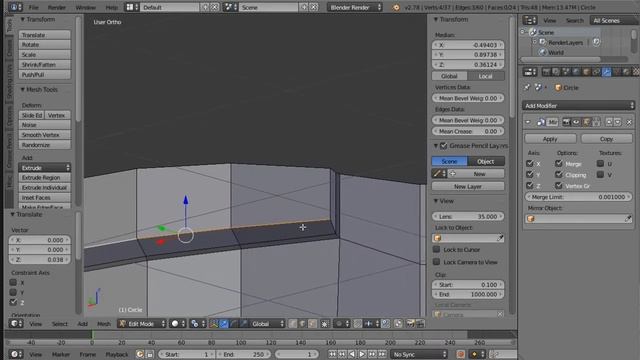The image size is (640, 360).
Task: Toggle Mirror modifier viewport eye visibility
Action: pyautogui.click(x=576, y=122)
